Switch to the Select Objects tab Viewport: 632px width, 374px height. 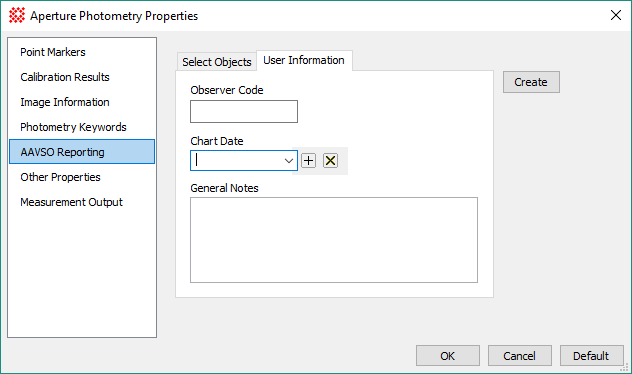[216, 62]
